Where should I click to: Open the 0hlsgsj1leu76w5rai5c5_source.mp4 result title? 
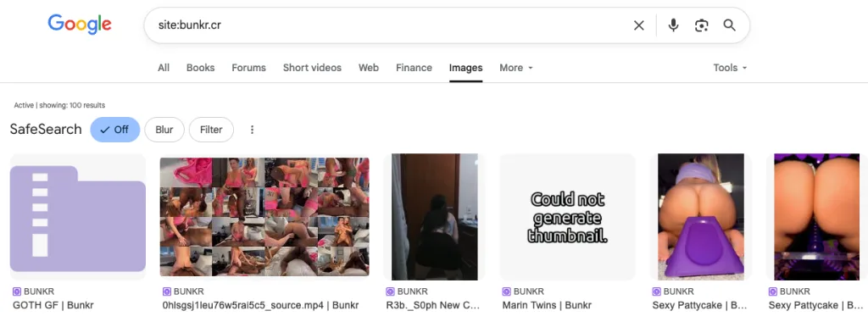tap(260, 305)
